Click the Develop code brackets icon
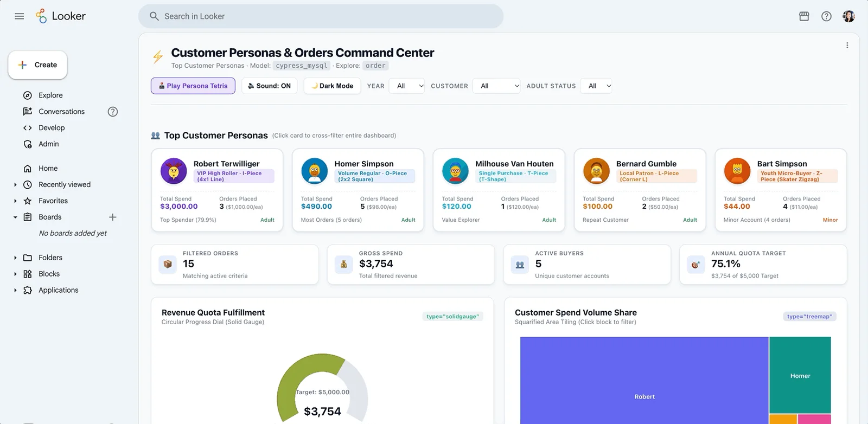 [x=28, y=128]
